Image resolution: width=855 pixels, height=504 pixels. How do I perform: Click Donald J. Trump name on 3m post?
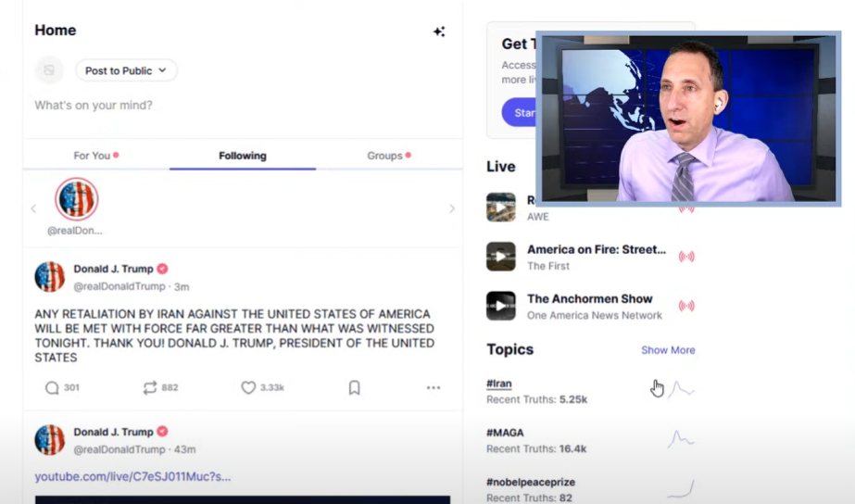coord(113,269)
